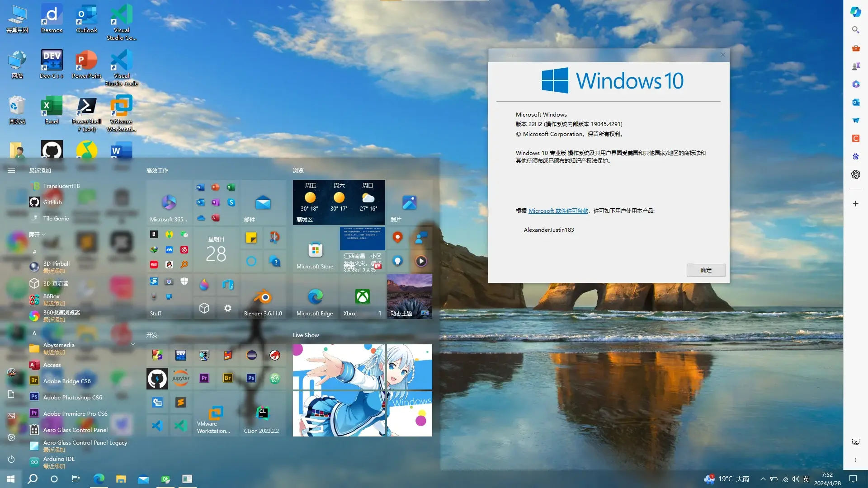
Task: Click the 确定 button in winver dialog
Action: (705, 270)
